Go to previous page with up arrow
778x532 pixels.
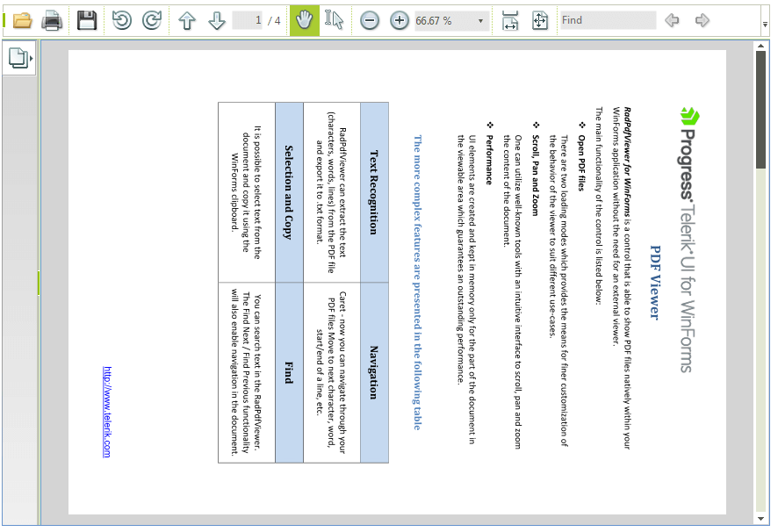pos(187,20)
